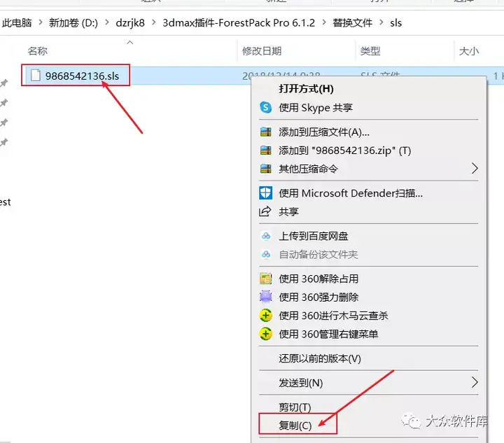Select 还原以前的版本(V)
Screen dimensions: 504x443
pos(320,358)
